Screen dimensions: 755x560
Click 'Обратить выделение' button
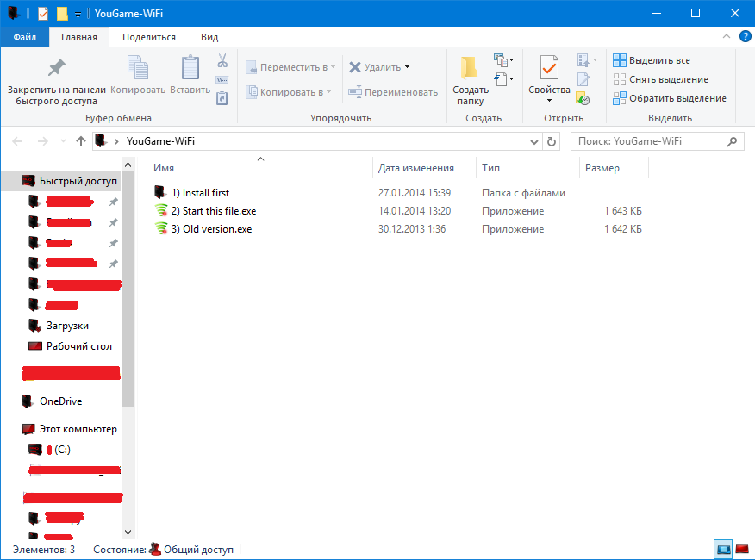669,98
